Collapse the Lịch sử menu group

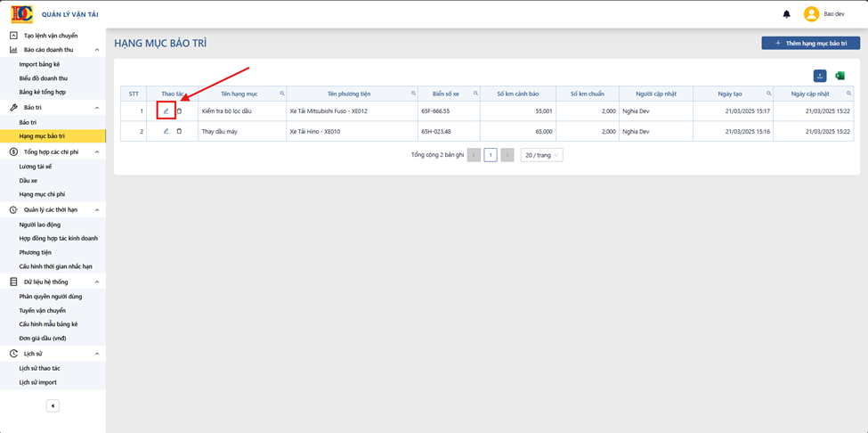tap(97, 354)
